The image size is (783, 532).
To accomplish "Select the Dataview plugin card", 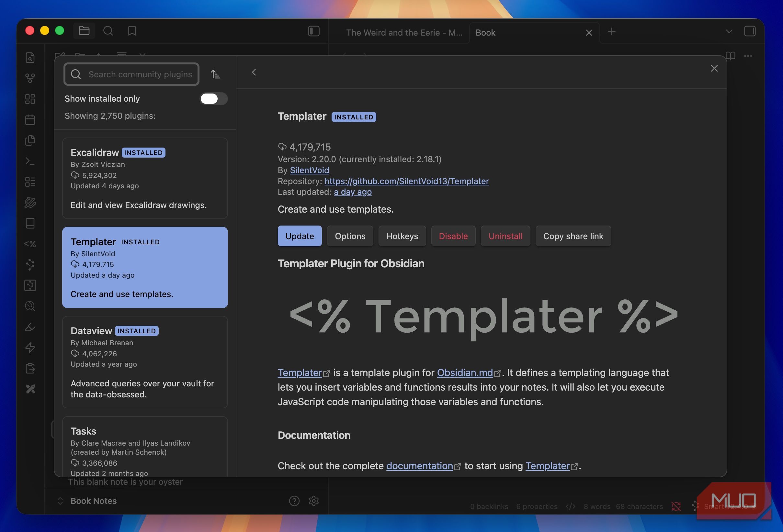I will pyautogui.click(x=145, y=362).
